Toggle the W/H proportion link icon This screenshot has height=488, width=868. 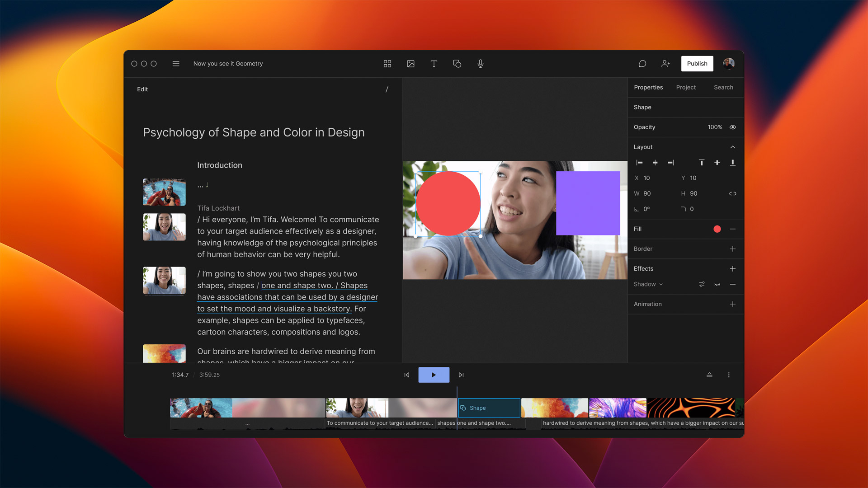click(732, 193)
